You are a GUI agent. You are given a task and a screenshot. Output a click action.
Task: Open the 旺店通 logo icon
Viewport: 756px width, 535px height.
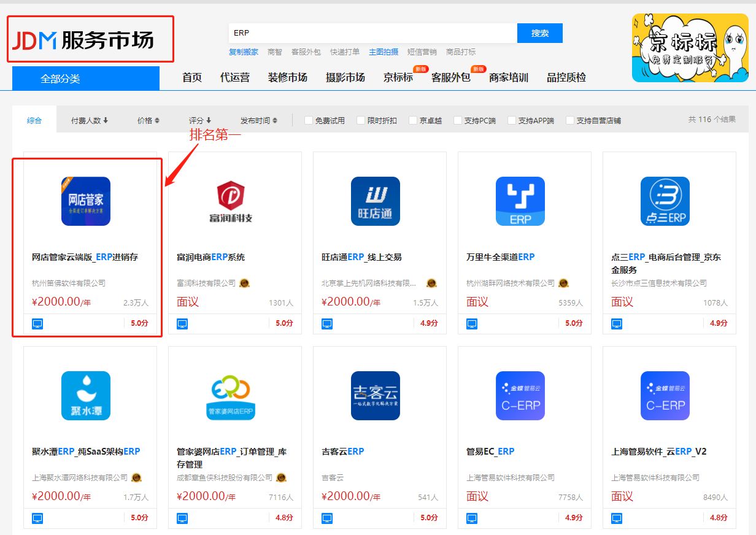(376, 201)
